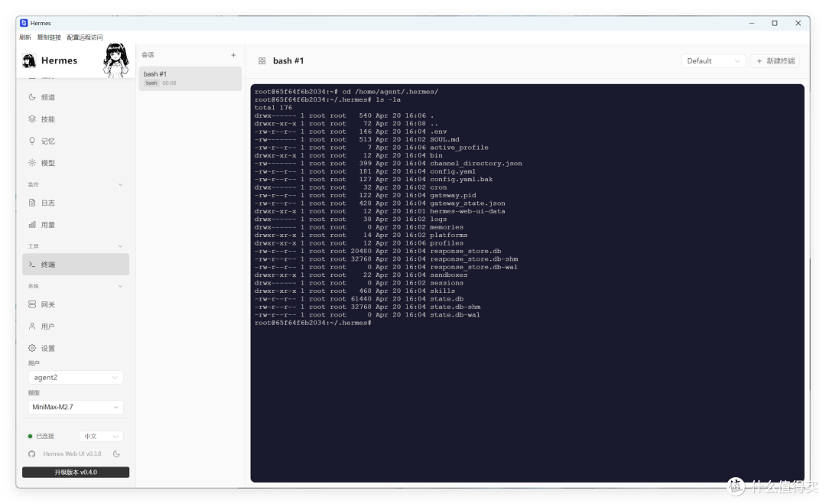Click the Hermes app icon in title bar
This screenshot has width=826, height=504.
coord(24,23)
